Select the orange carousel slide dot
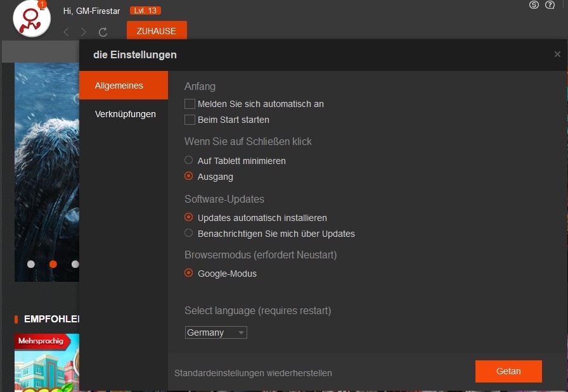568x392 pixels. click(x=53, y=264)
